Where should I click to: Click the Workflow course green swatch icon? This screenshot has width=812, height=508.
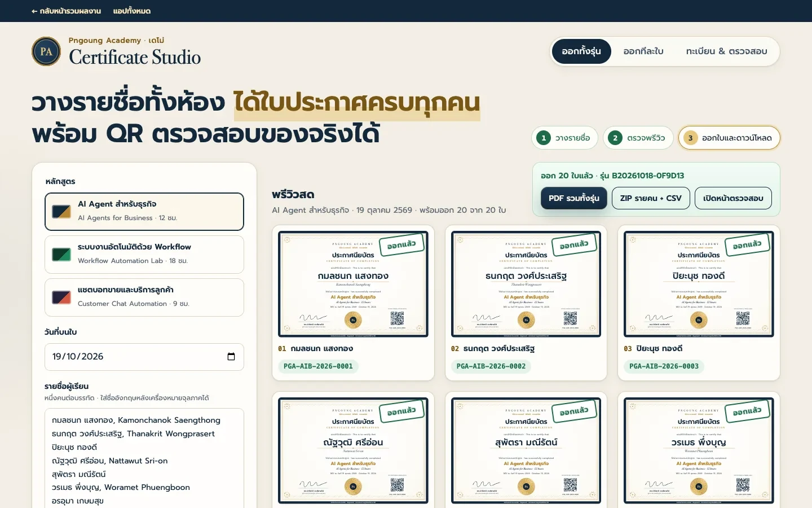61,255
